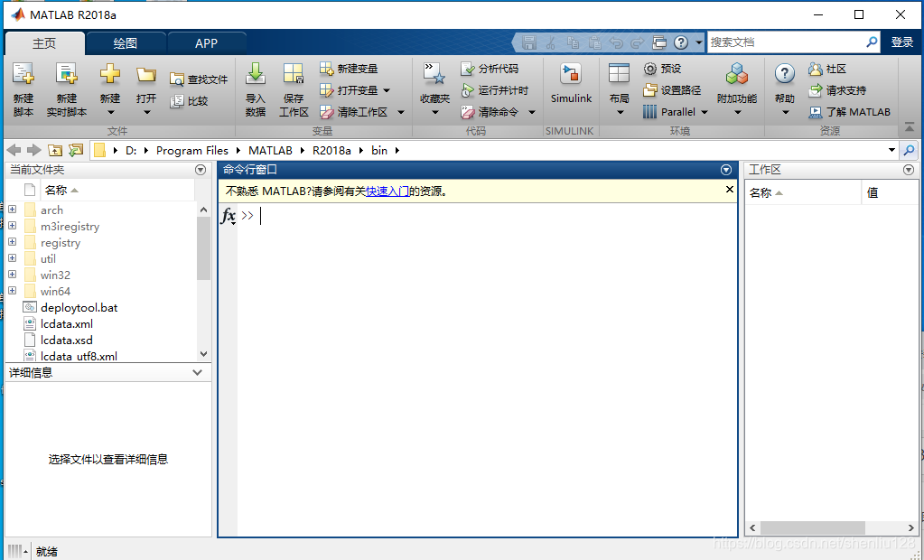Open the dropdown arrow under 新建 (New)
The height and width of the screenshot is (560, 924).
110,113
